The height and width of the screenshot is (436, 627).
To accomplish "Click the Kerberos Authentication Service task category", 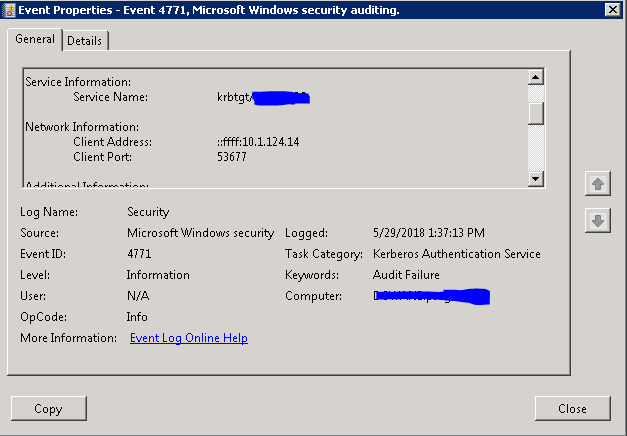I will tap(456, 254).
